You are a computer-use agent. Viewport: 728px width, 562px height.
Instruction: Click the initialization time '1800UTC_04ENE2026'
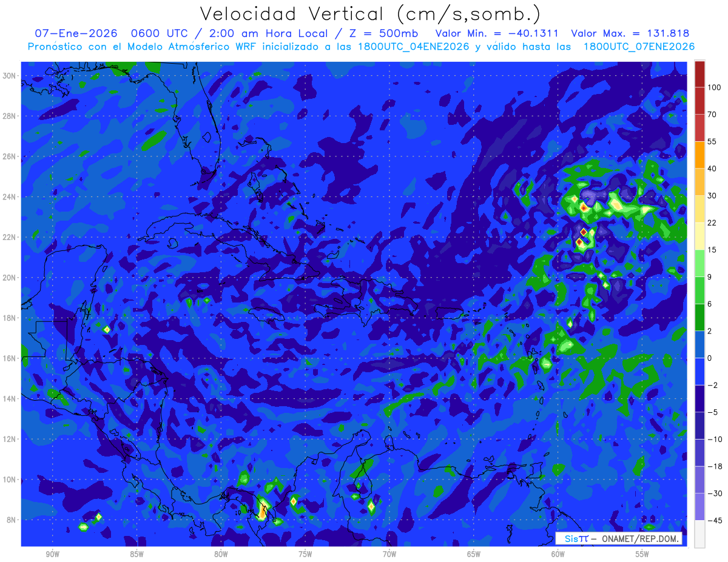[x=413, y=46]
